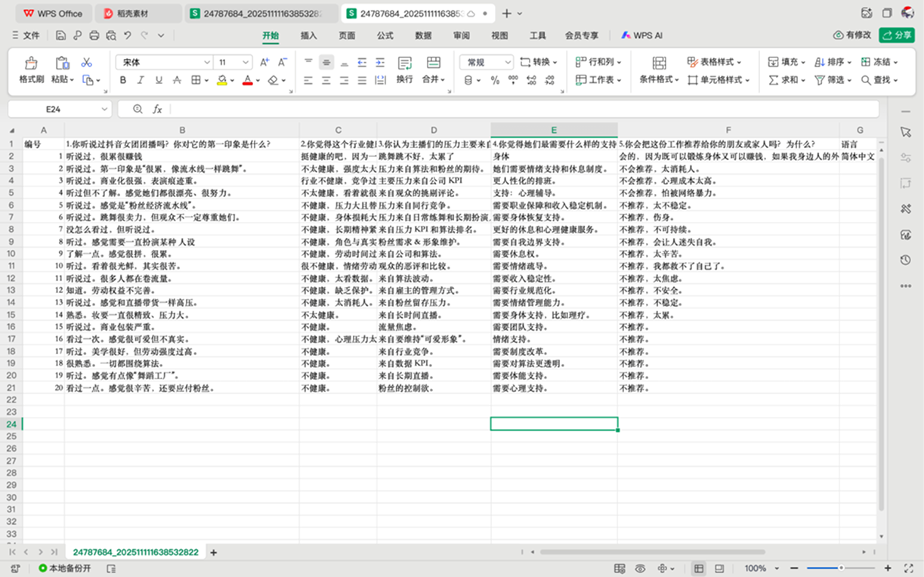Image resolution: width=924 pixels, height=577 pixels.
Task: Open the font name dropdown (宋体)
Action: (x=164, y=63)
